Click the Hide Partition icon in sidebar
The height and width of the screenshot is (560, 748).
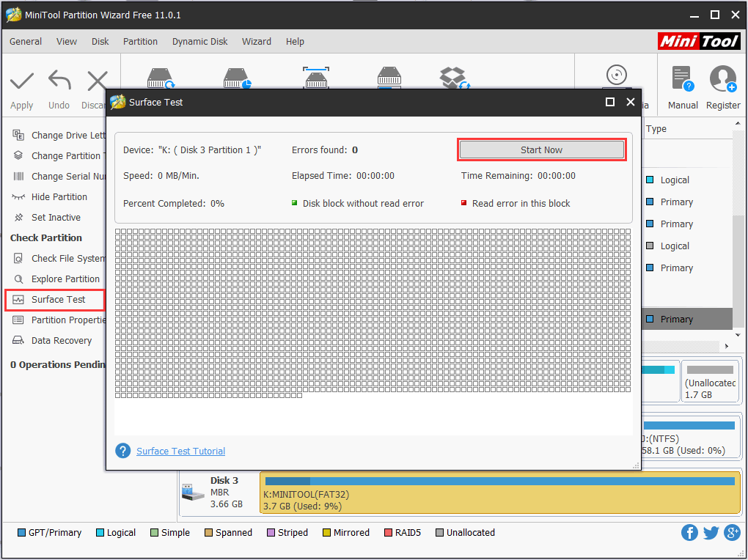18,197
